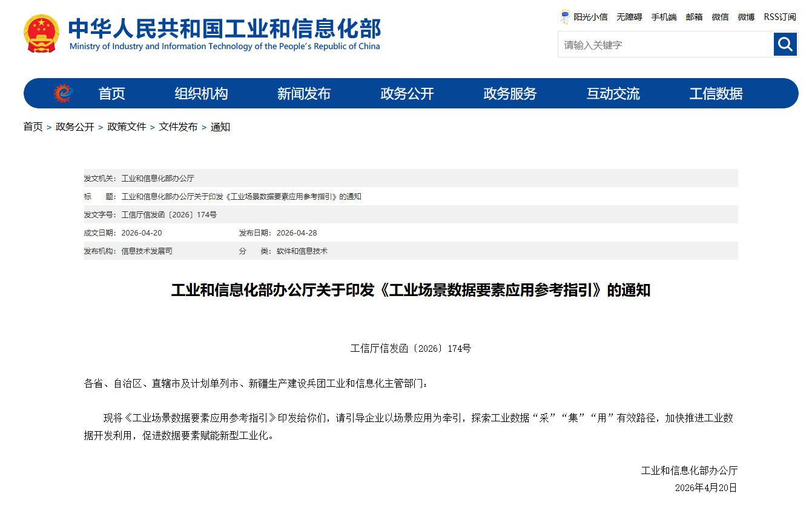Go to 首页 in main navigation
This screenshot has height=508, width=812.
pos(112,94)
